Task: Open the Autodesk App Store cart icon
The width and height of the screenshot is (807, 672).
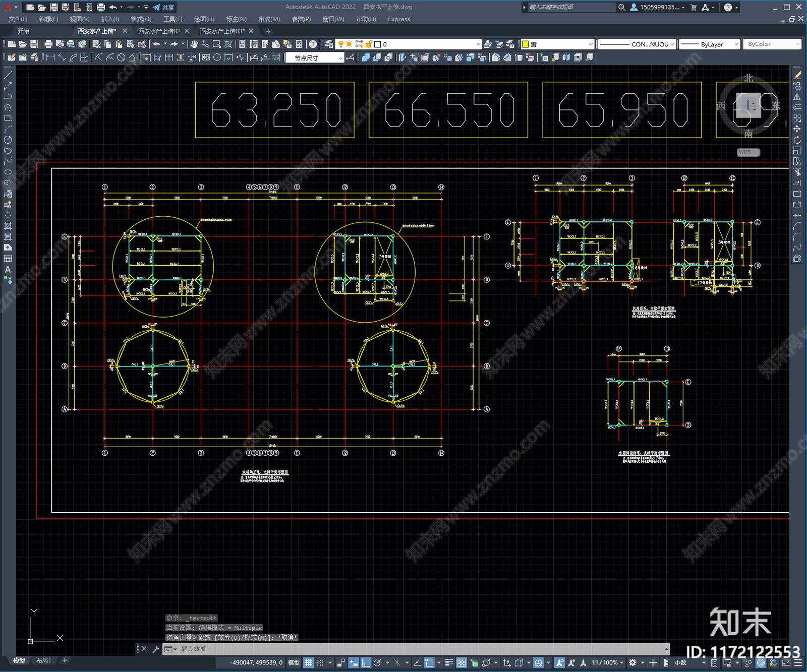Action: click(x=694, y=7)
